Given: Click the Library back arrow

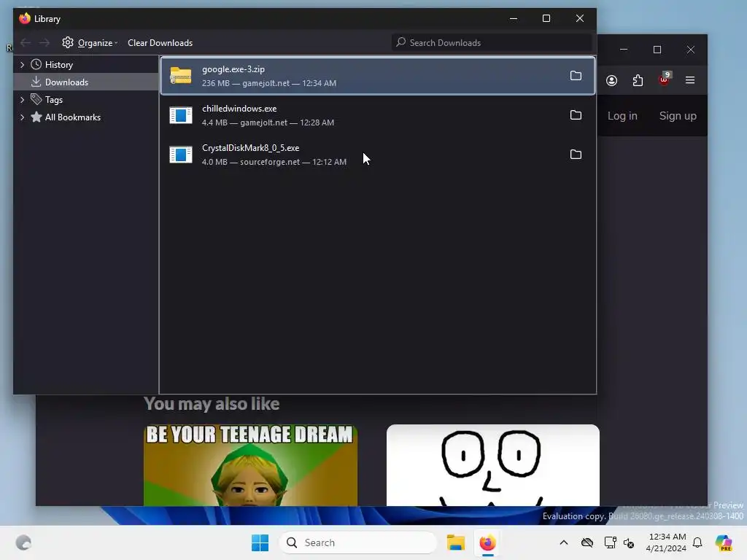Looking at the screenshot, I should coord(26,43).
